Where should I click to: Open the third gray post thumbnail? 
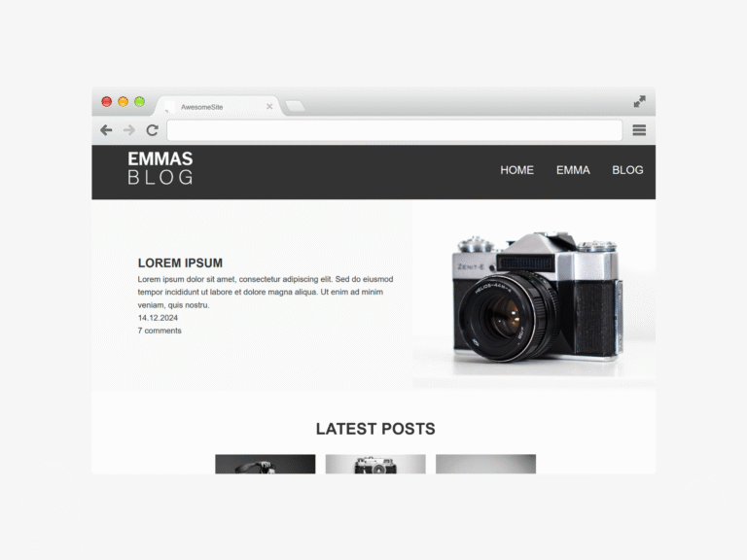tap(486, 464)
